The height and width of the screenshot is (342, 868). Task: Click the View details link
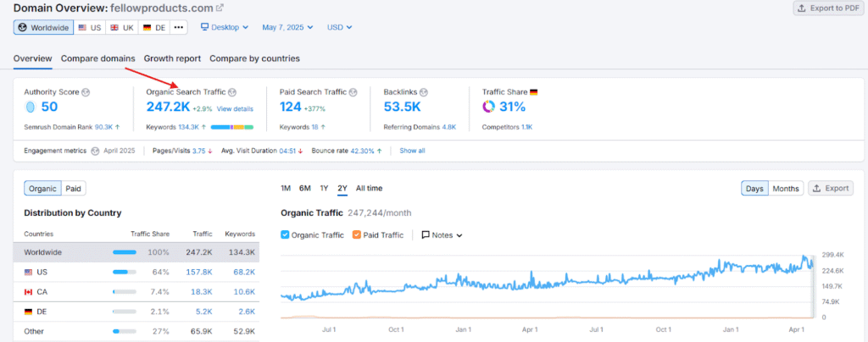[x=236, y=109]
